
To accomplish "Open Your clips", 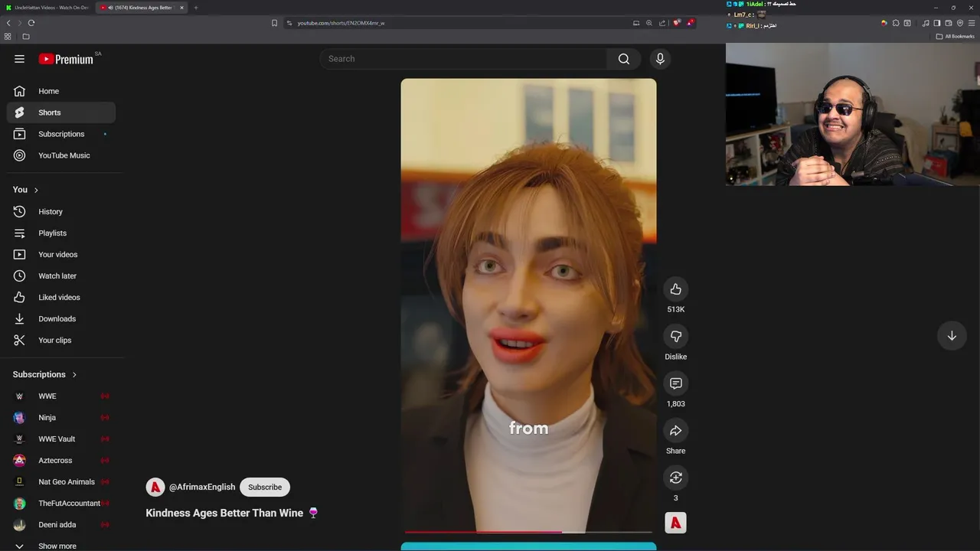I will click(61, 341).
